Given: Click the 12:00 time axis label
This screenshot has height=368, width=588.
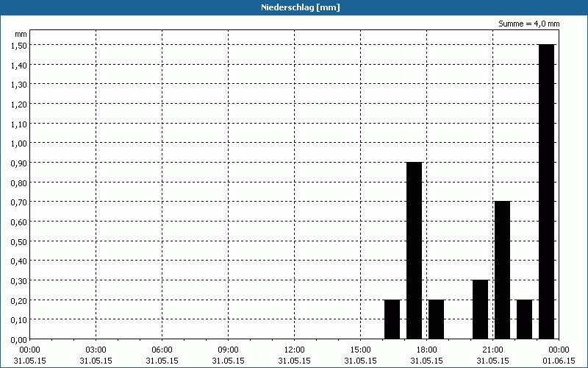Looking at the screenshot, I should (x=295, y=350).
